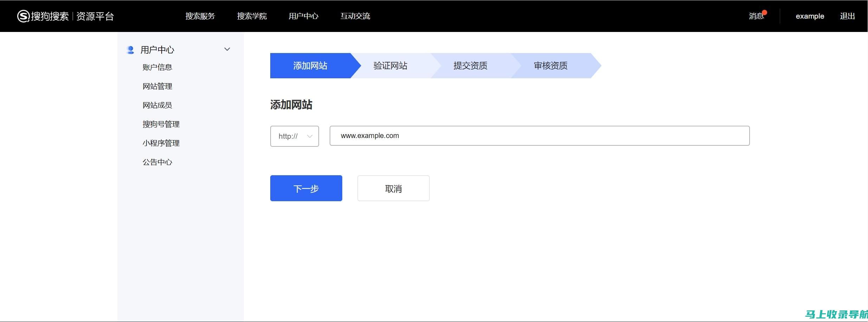
Task: Open 搜索学院 in top navigation
Action: click(252, 16)
